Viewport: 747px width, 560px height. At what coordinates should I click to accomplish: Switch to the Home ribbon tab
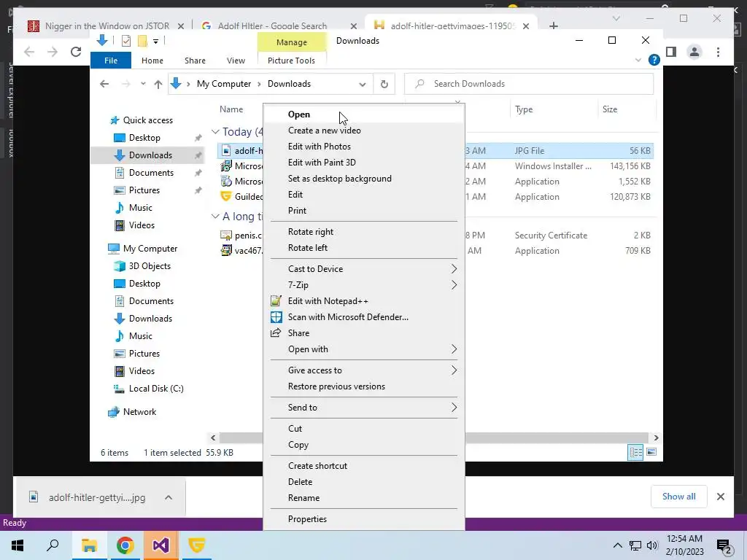[x=152, y=61]
